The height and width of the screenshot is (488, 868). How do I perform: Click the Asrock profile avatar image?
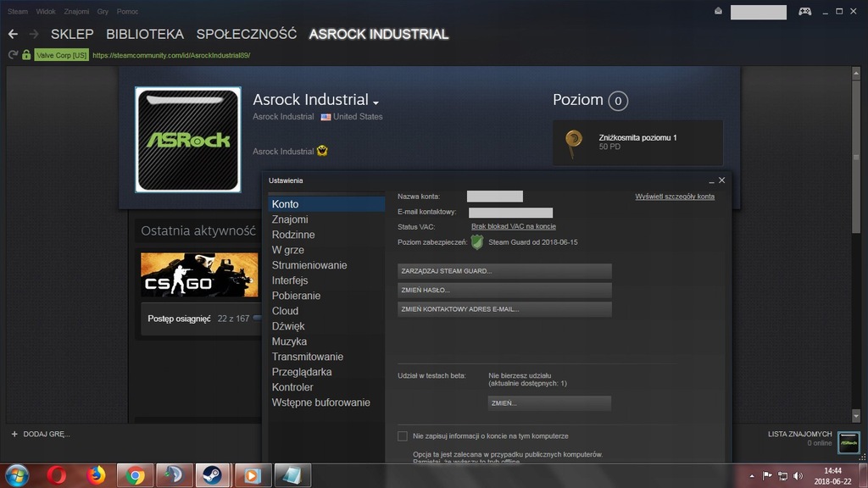coord(188,140)
